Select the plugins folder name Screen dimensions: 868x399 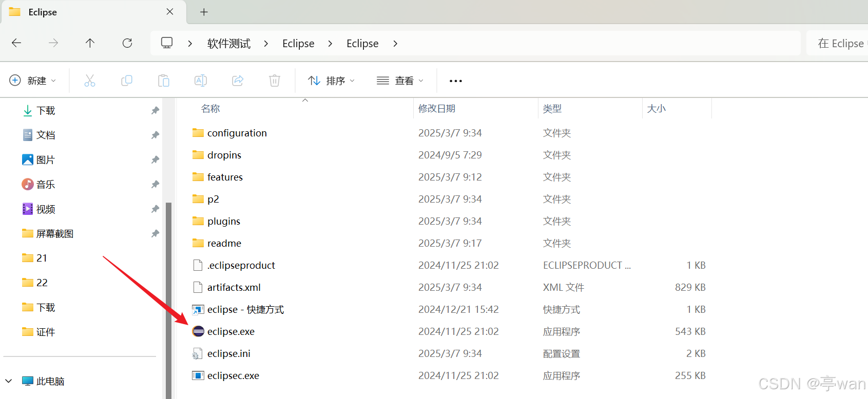point(224,221)
